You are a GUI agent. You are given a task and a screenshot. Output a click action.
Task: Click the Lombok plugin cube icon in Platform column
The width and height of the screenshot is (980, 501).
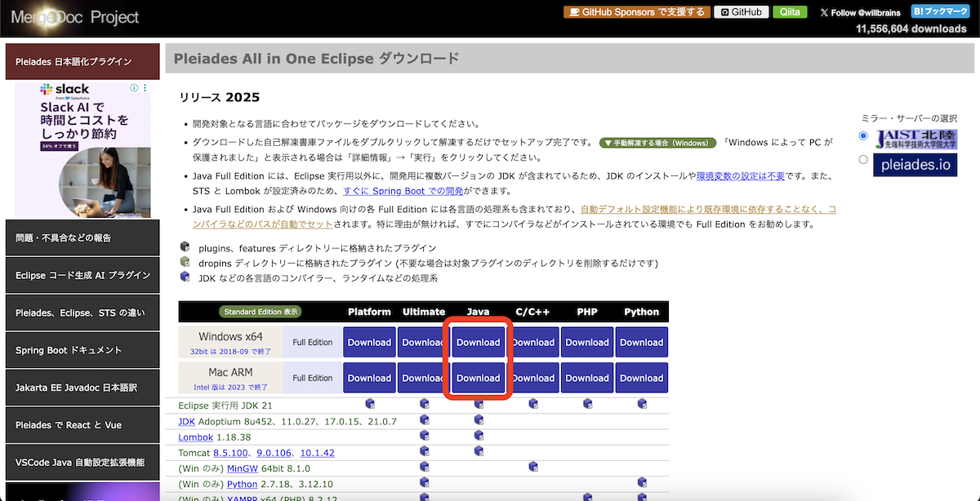click(424, 435)
